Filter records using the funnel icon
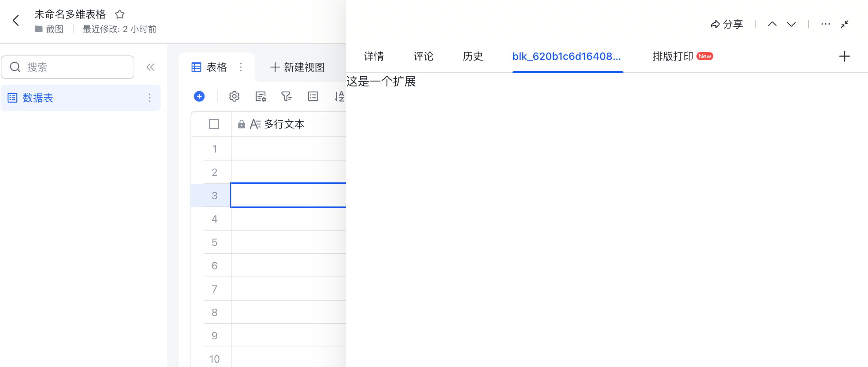Image resolution: width=868 pixels, height=367 pixels. click(287, 96)
